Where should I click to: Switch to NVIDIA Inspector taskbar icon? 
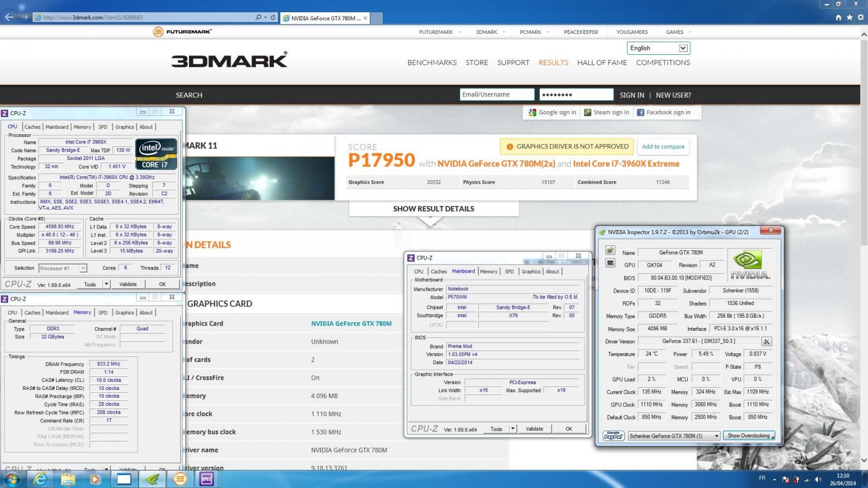(x=152, y=479)
